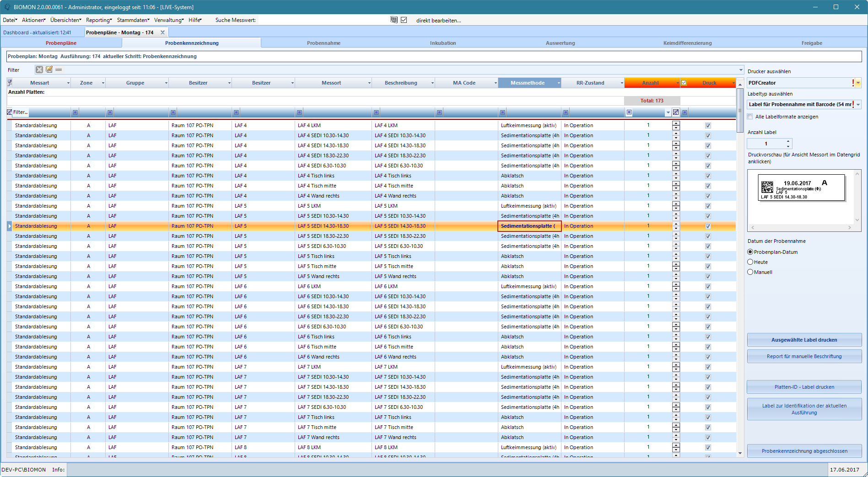This screenshot has height=477, width=868.
Task: Select the Heute radio button
Action: (750, 262)
